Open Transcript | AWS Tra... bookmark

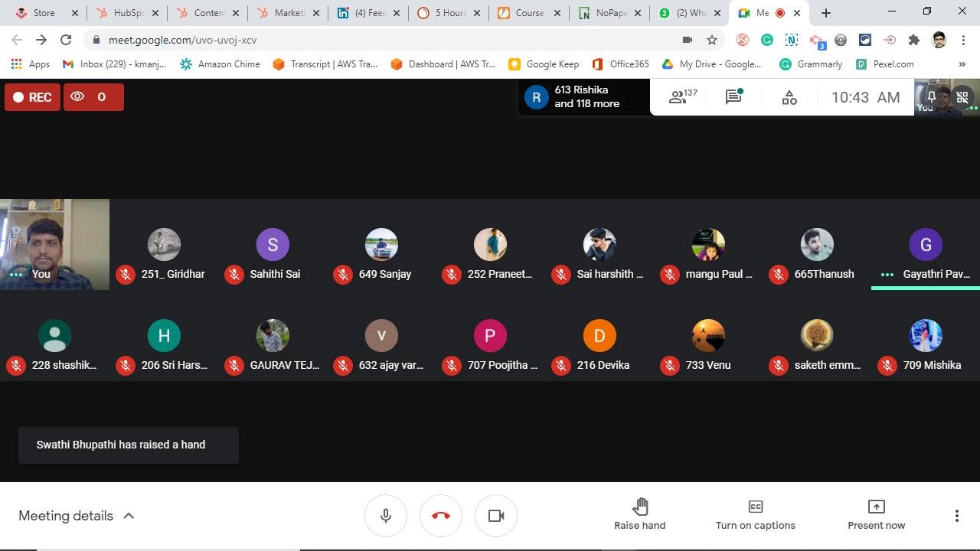coord(325,64)
